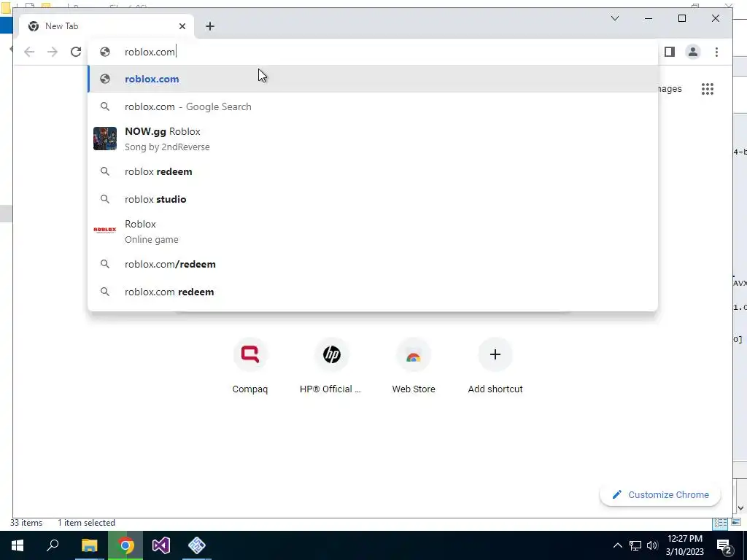
Task: Open the Chrome profile avatar
Action: point(693,52)
